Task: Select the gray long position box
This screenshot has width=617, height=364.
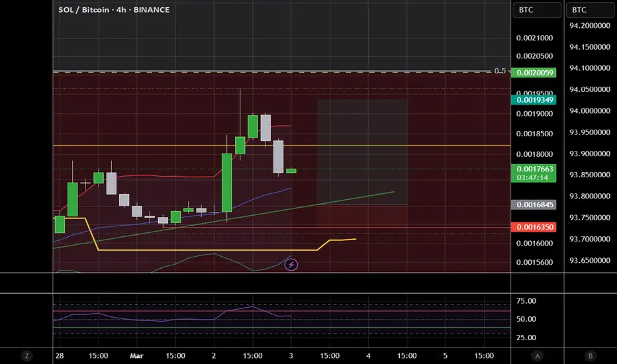Action: [361, 152]
